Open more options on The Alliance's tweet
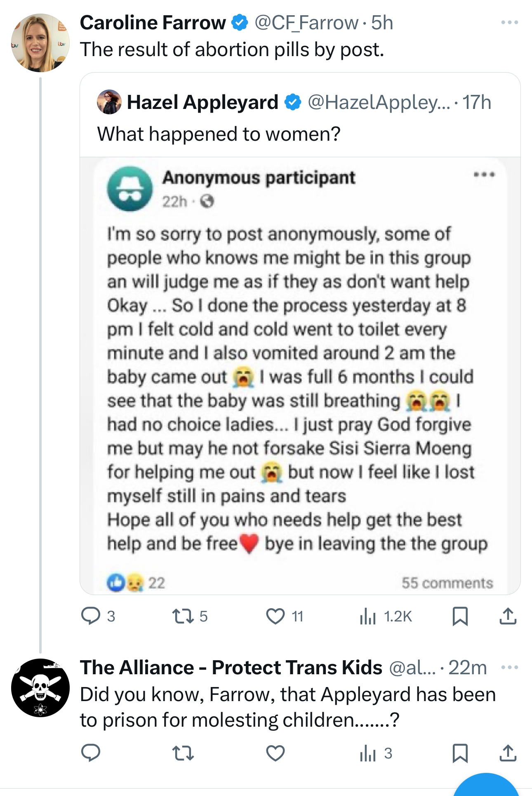Viewport: 532px width, 796px height. point(509,667)
